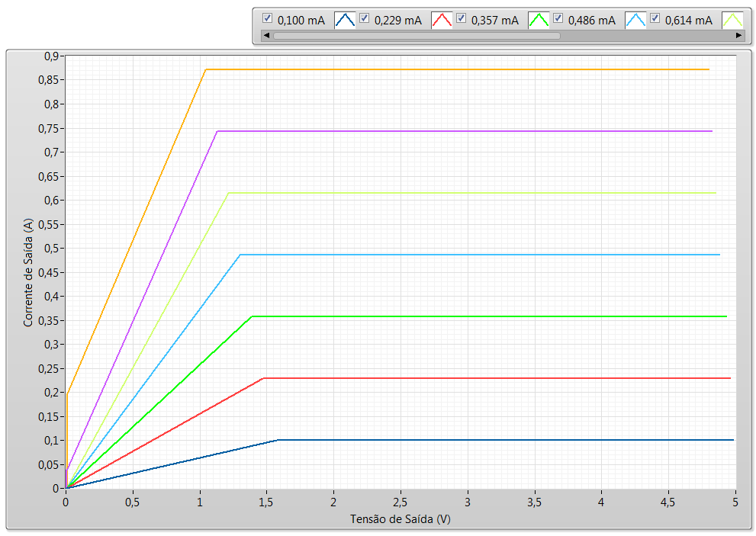The height and width of the screenshot is (536, 756).
Task: Click the empty legend scrollbar track right of thumb
Action: (x=647, y=35)
